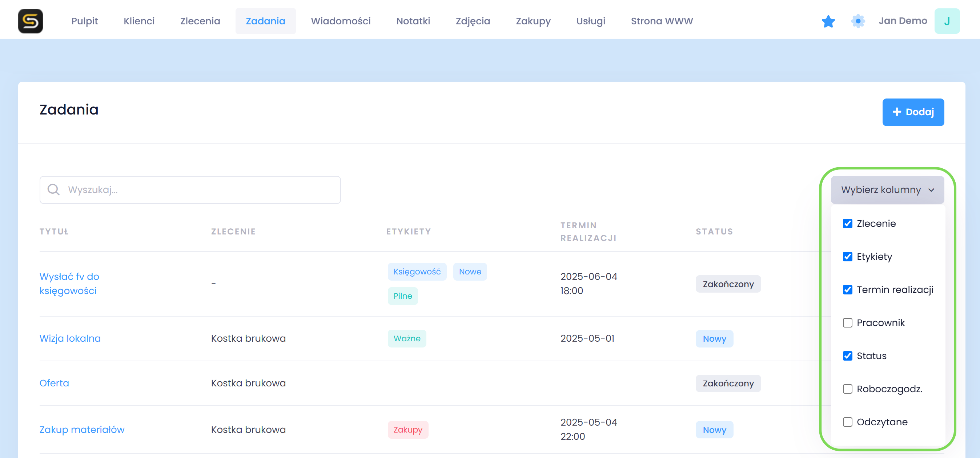The height and width of the screenshot is (458, 980).
Task: Uncheck the Etykiety column checkbox
Action: tap(847, 256)
